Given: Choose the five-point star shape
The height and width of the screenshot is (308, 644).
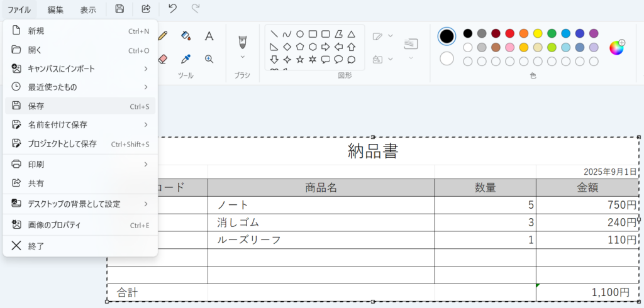Looking at the screenshot, I should pos(300,60).
